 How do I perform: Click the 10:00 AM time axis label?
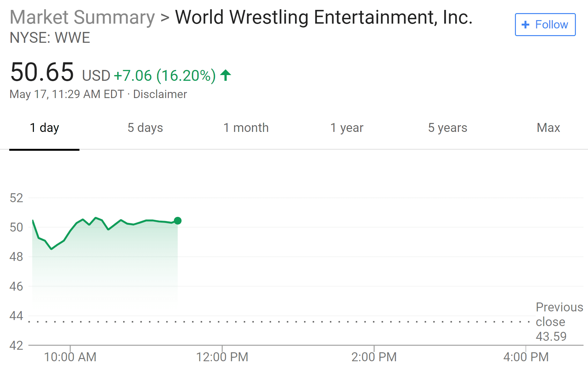(x=70, y=357)
